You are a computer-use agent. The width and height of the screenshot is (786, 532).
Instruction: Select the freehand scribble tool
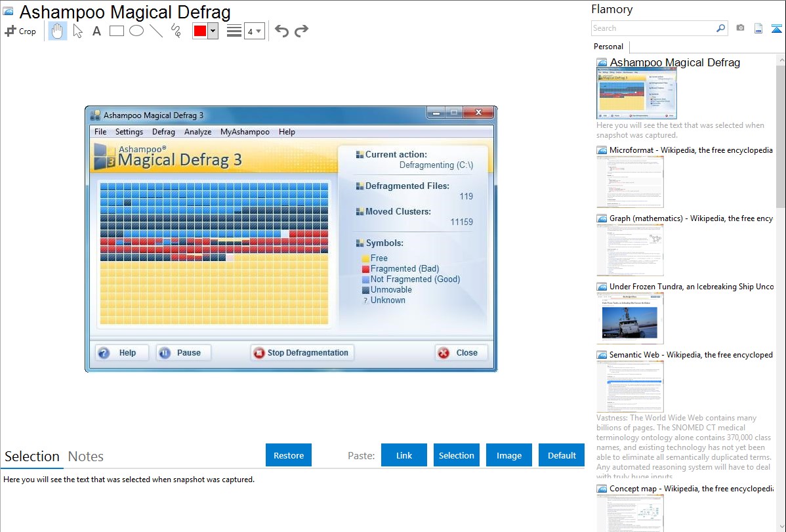pos(176,31)
